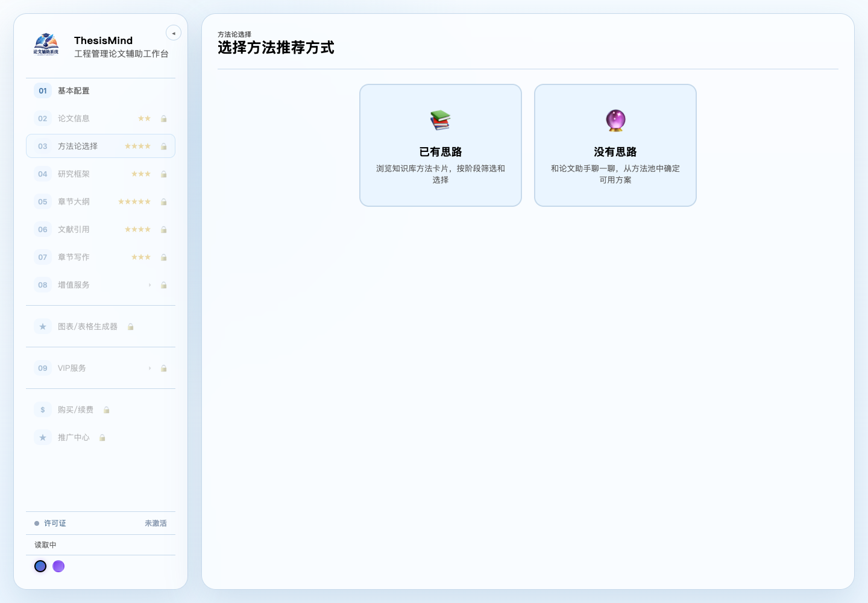Click 工程管理论文辅助工作台 subtitle
The width and height of the screenshot is (868, 603).
pyautogui.click(x=121, y=54)
